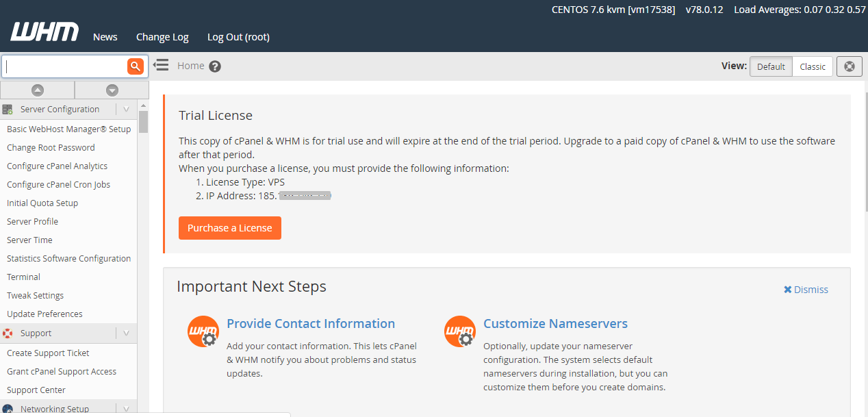This screenshot has width=868, height=417.
Task: Open Basic WebHost Manager Setup
Action: [x=68, y=129]
